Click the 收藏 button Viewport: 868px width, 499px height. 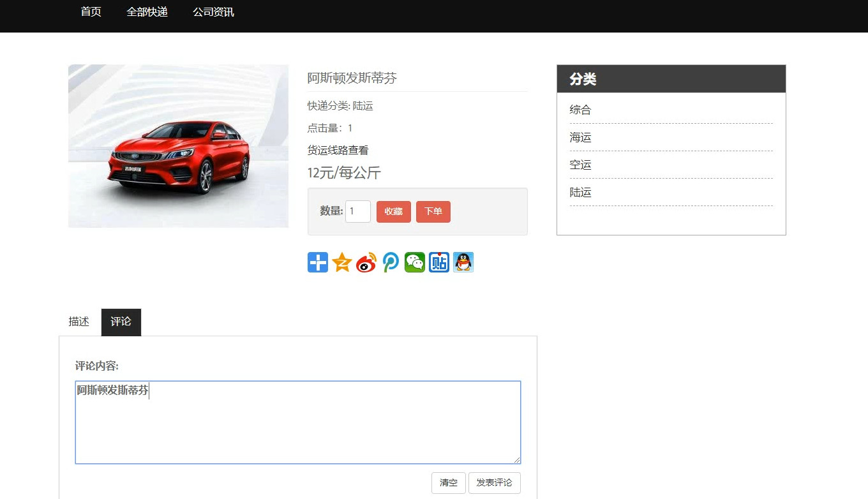394,212
